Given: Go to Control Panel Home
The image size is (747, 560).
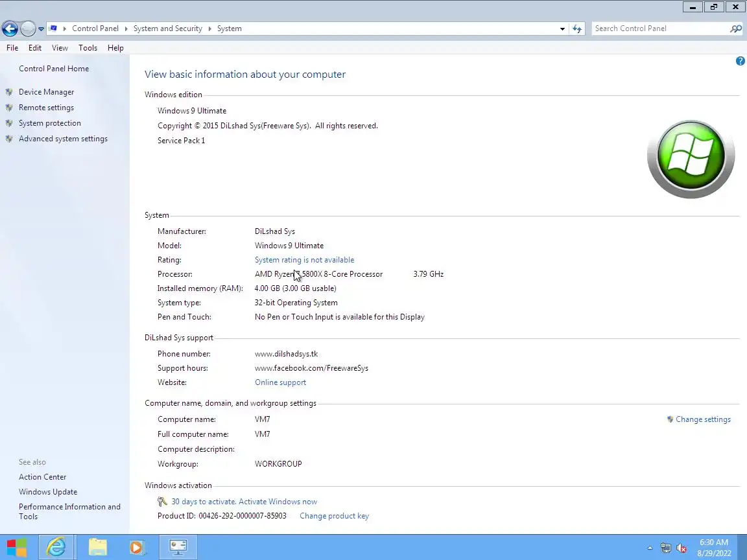Looking at the screenshot, I should pyautogui.click(x=54, y=69).
